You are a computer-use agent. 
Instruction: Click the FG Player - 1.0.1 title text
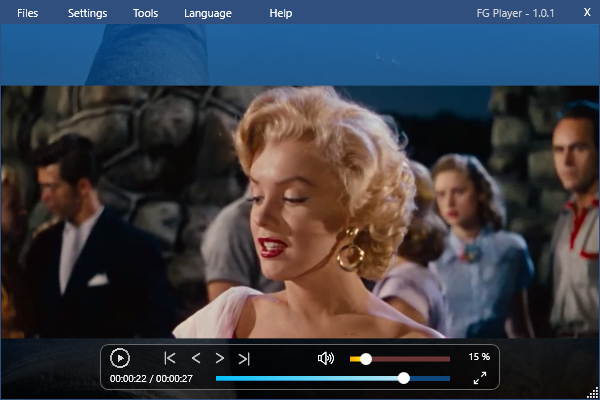[515, 13]
